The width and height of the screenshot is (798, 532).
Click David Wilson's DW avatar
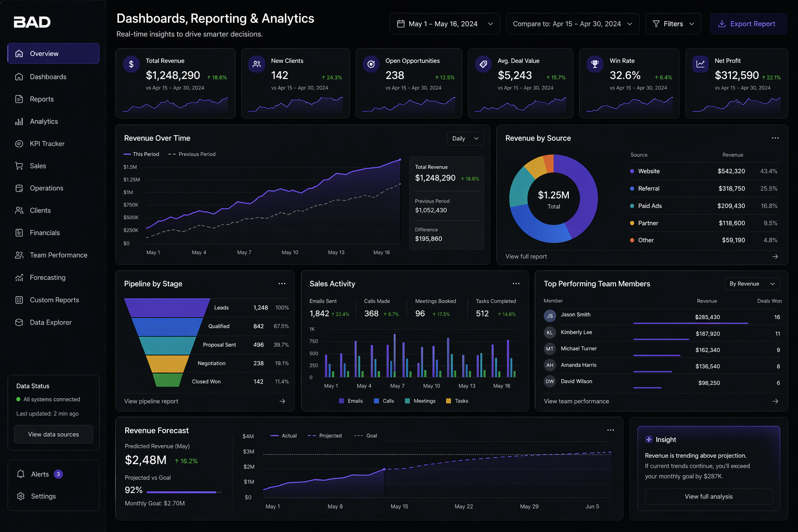[x=550, y=381]
